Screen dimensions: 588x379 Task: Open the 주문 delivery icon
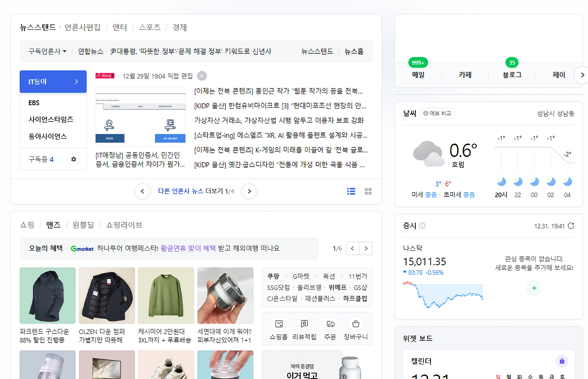click(330, 324)
